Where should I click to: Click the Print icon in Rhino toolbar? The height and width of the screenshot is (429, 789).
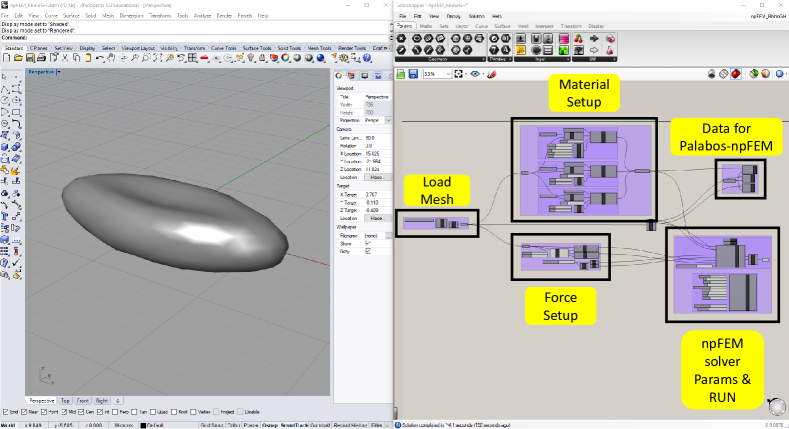(x=41, y=58)
